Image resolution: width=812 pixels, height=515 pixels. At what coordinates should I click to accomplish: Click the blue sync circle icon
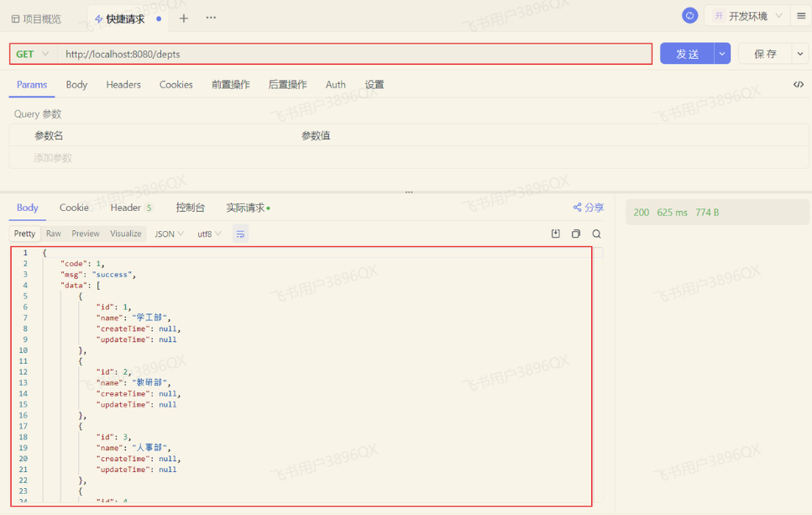coord(689,16)
